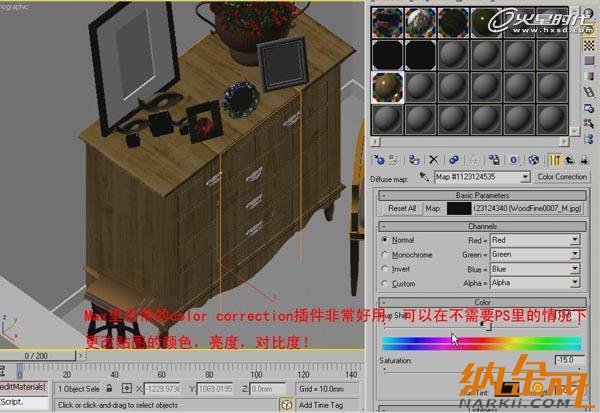Open Green channel dropdown

point(535,254)
